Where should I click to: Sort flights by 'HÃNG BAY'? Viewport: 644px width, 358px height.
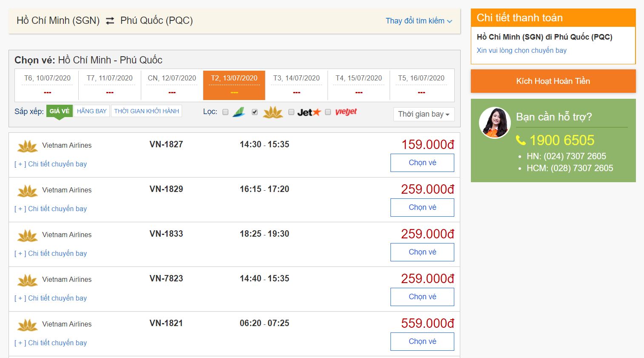92,111
